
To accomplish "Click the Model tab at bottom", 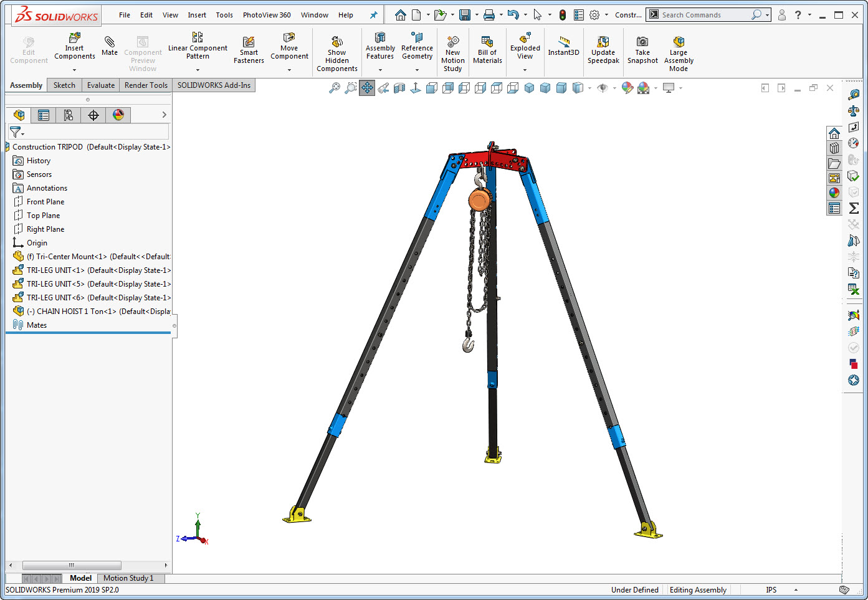I will (x=80, y=578).
